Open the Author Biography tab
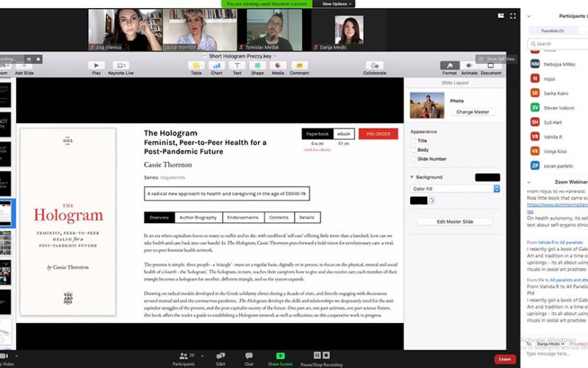Image resolution: width=588 pixels, height=368 pixels. click(x=198, y=217)
